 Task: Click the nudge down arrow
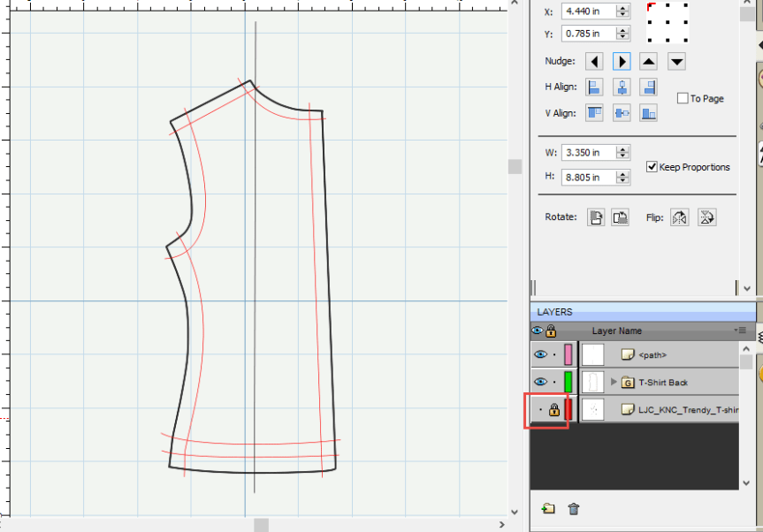[x=676, y=62]
